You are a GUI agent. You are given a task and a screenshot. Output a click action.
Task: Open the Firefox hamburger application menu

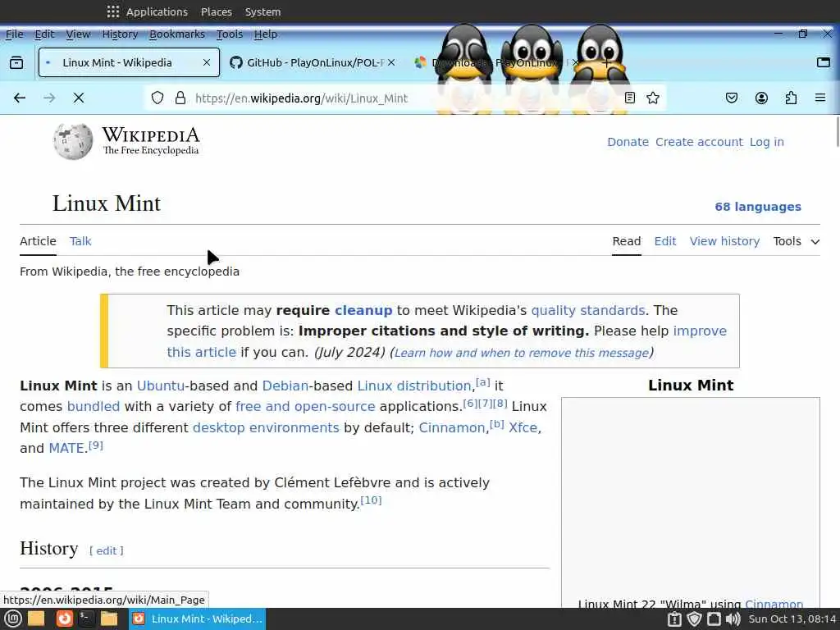820,98
